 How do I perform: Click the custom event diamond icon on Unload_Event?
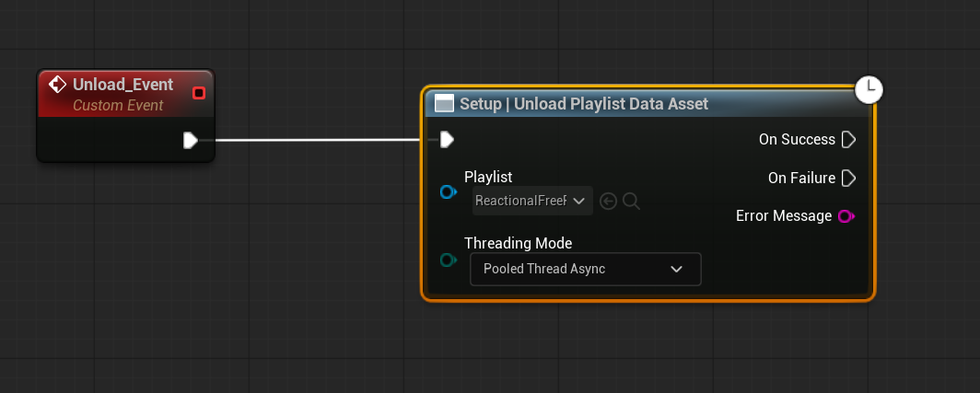click(58, 85)
